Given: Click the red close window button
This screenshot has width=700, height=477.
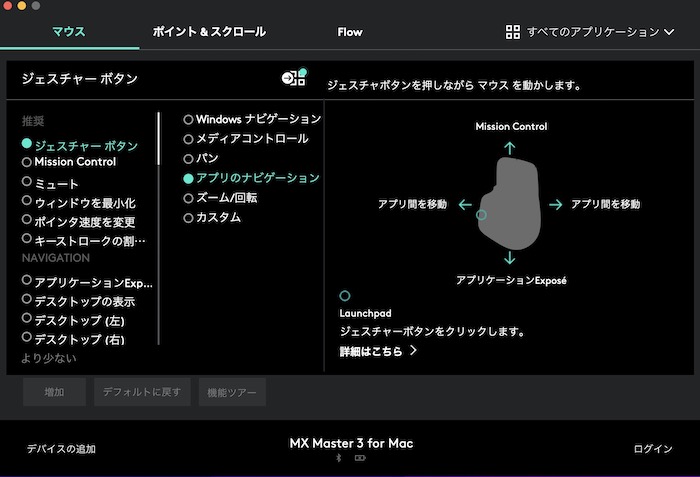Looking at the screenshot, I should [x=8, y=5].
